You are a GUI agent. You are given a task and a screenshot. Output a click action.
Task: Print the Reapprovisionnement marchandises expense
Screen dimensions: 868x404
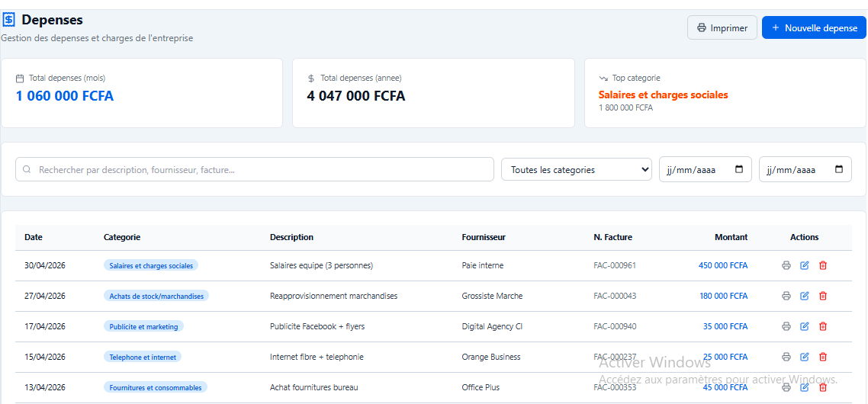(786, 296)
